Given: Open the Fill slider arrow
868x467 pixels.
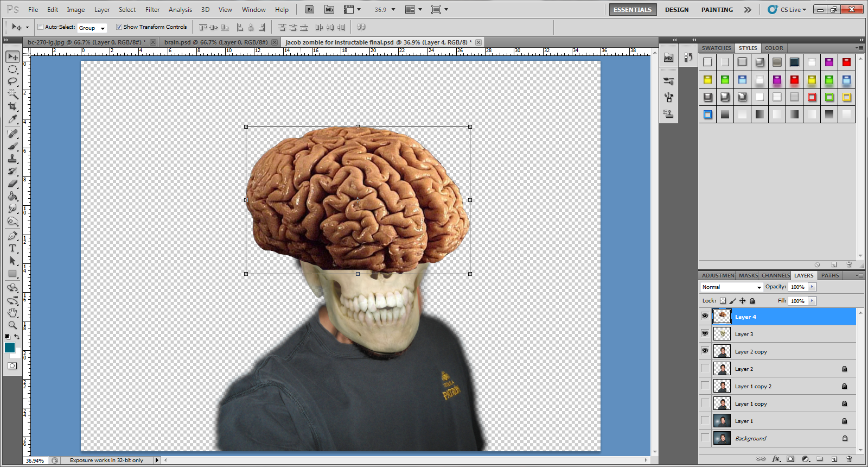Looking at the screenshot, I should (812, 301).
